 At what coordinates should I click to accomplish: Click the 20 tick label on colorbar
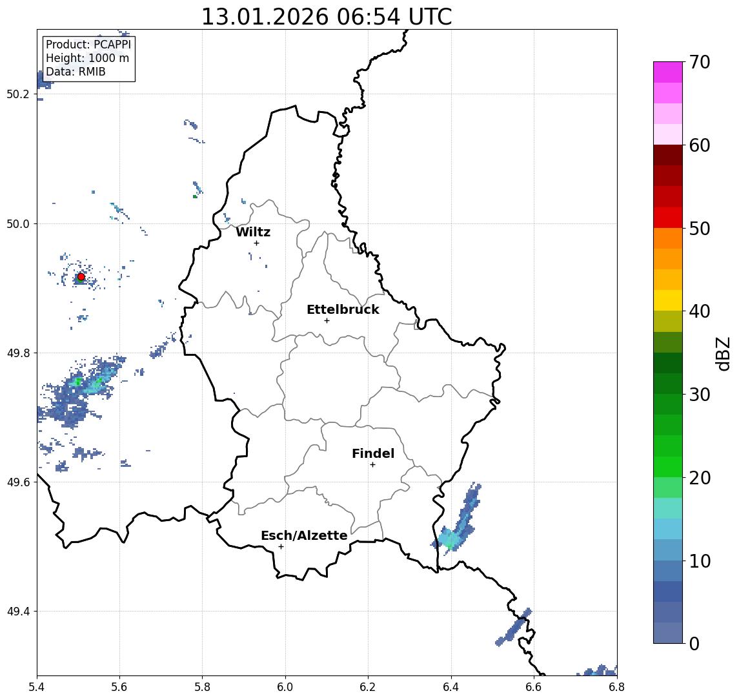coord(700,478)
